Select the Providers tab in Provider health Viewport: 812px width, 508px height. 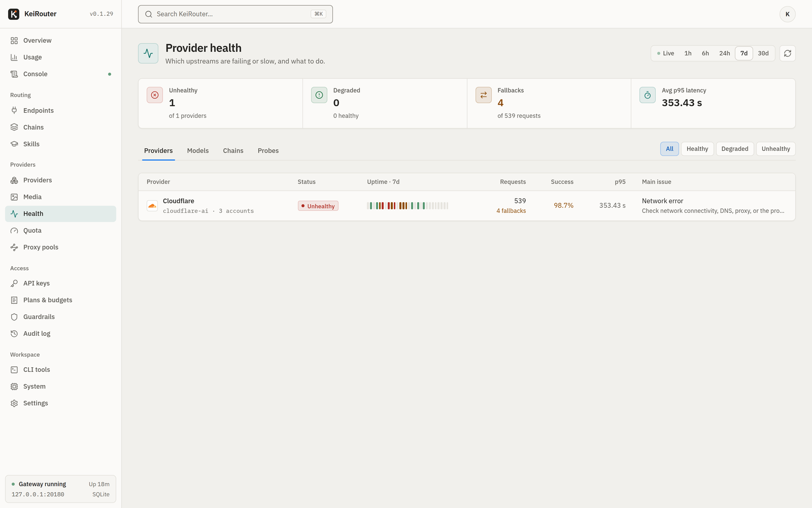[x=158, y=151]
